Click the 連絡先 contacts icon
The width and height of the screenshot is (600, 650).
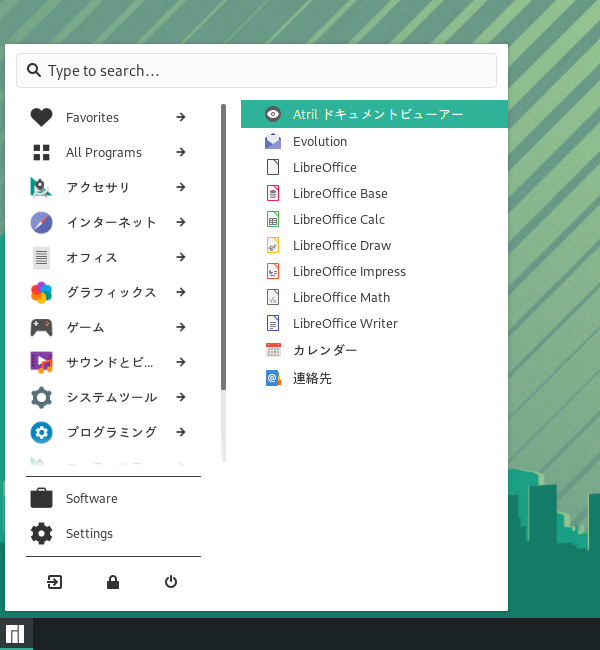(x=273, y=378)
